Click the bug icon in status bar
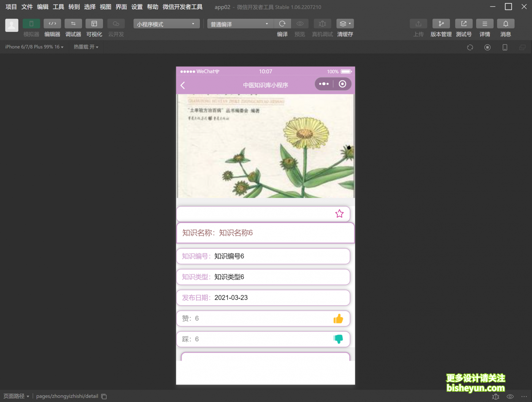 point(496,397)
